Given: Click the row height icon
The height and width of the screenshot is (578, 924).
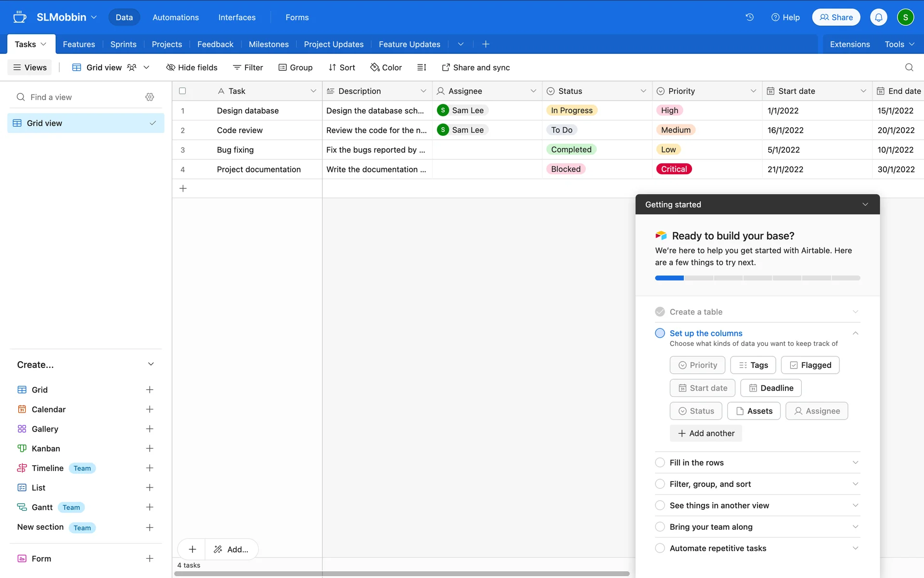Looking at the screenshot, I should (x=422, y=67).
